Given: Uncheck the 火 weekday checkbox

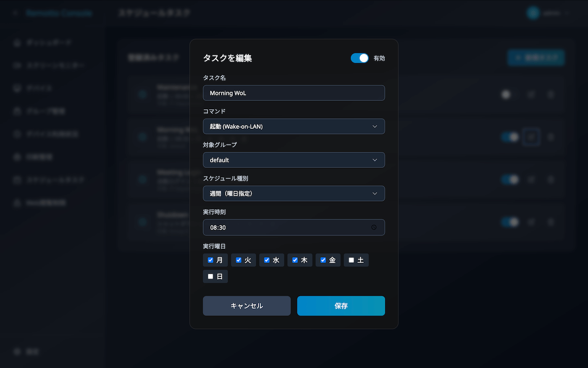Looking at the screenshot, I should [239, 260].
